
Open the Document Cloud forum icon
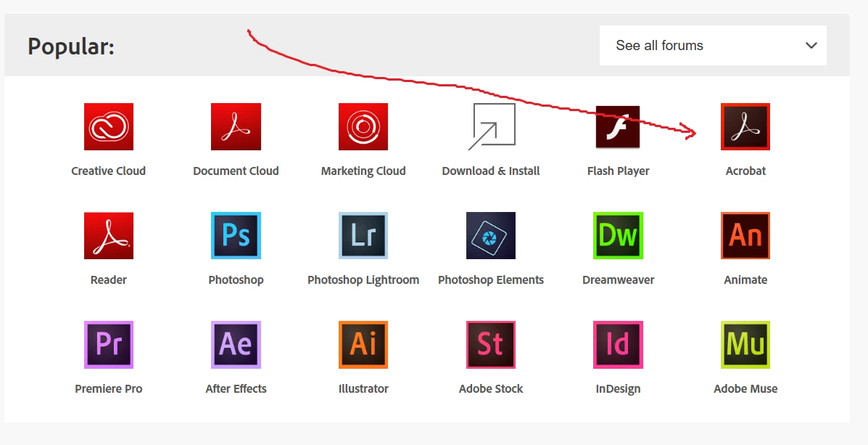coord(236,126)
